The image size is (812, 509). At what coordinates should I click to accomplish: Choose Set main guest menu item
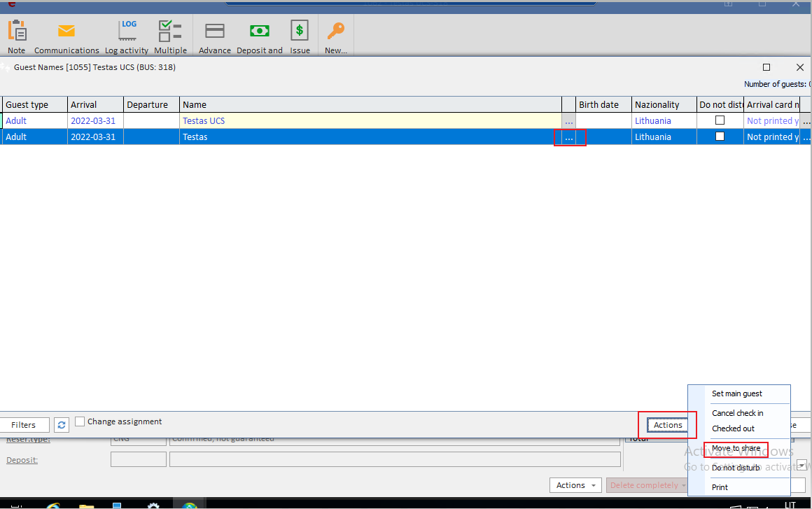tap(737, 393)
